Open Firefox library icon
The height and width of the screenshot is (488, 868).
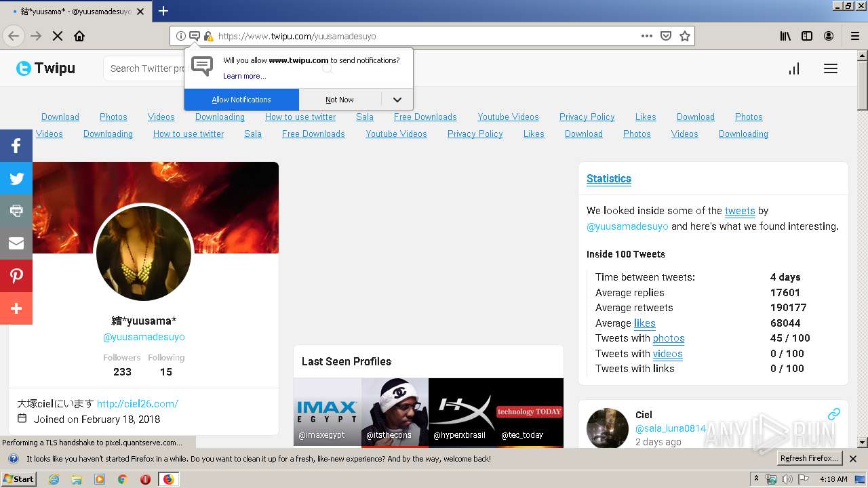coord(785,36)
